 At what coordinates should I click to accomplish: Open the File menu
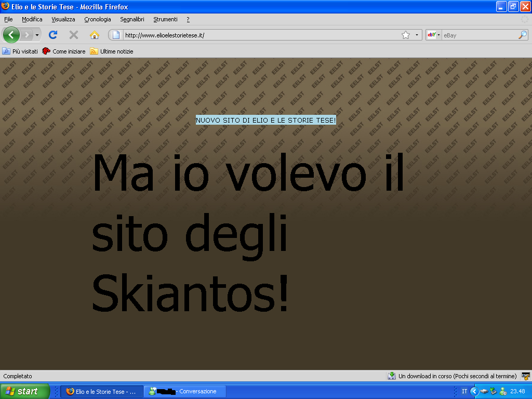(x=8, y=19)
